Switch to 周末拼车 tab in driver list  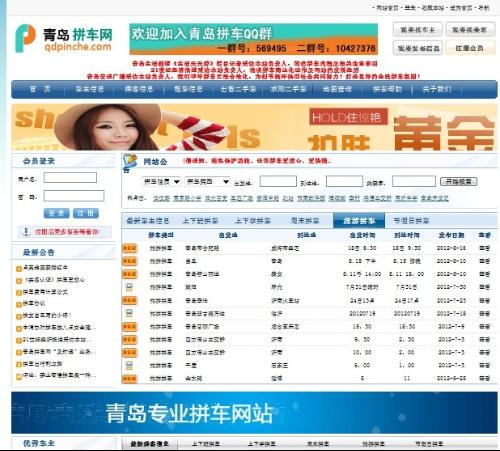pyautogui.click(x=305, y=221)
